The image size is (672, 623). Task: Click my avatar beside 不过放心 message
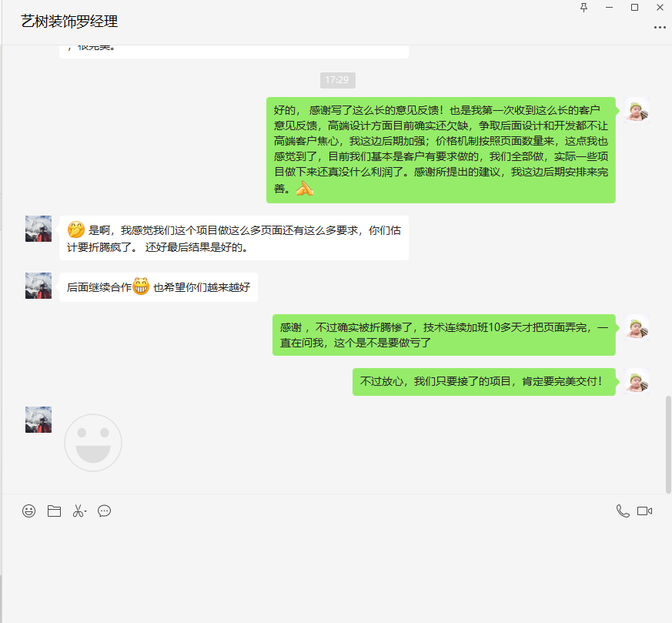pos(637,381)
